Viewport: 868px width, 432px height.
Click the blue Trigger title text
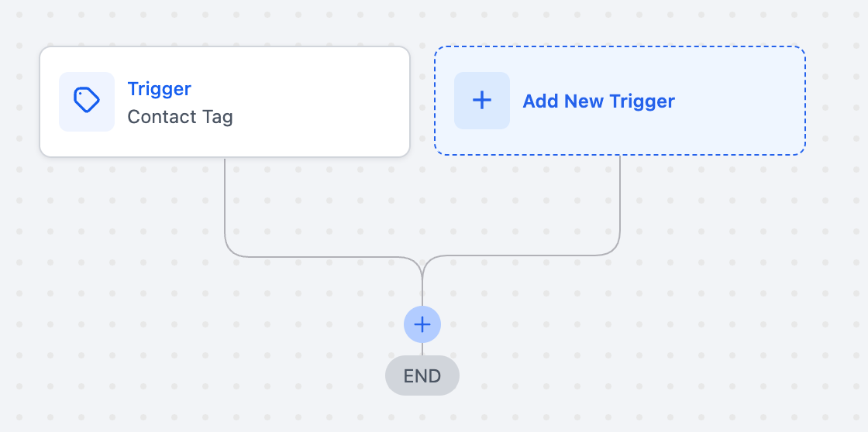159,89
